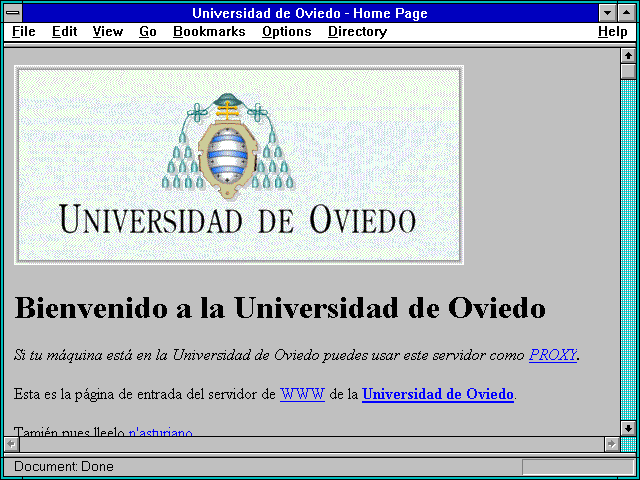Image resolution: width=640 pixels, height=480 pixels.
Task: Open the window control menu box
Action: point(13,13)
